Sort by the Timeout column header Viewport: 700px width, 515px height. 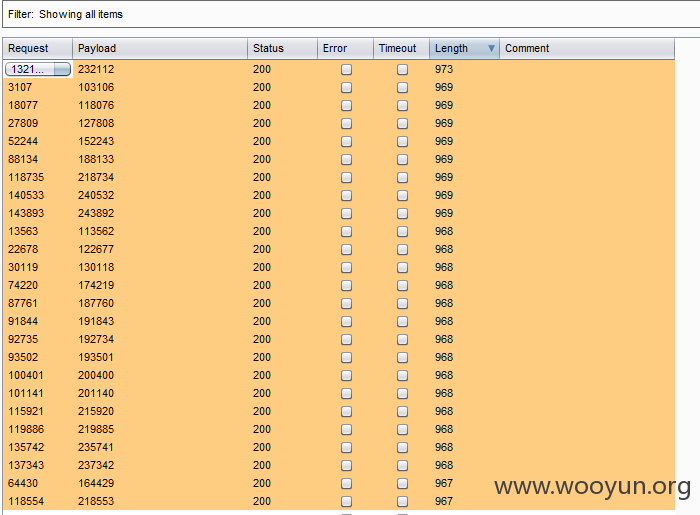tap(401, 48)
